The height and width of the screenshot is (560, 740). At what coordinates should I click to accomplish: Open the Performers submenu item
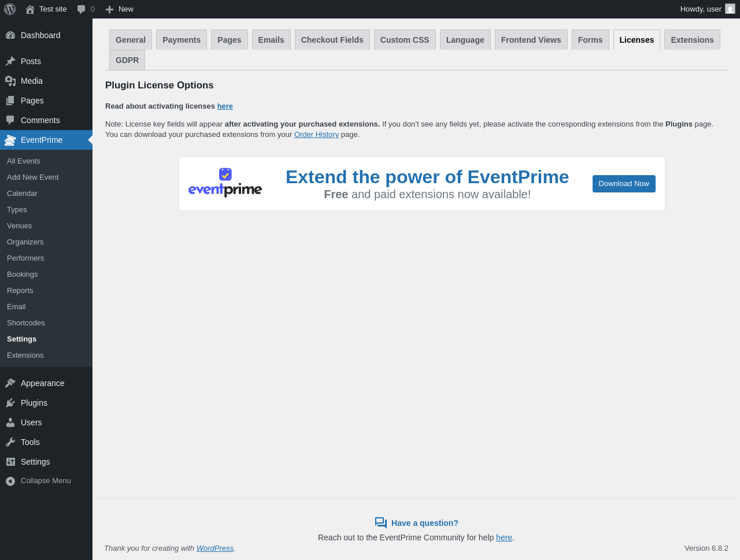click(46, 258)
